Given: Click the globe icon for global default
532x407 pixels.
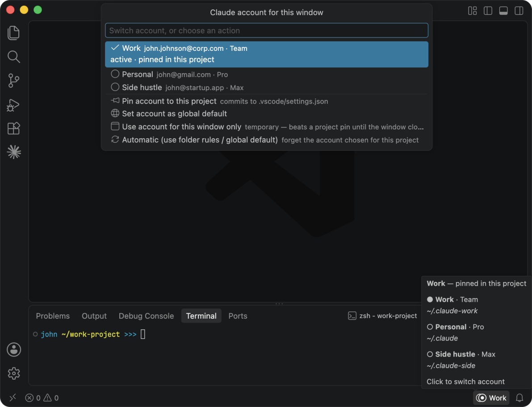Looking at the screenshot, I should pyautogui.click(x=115, y=113).
